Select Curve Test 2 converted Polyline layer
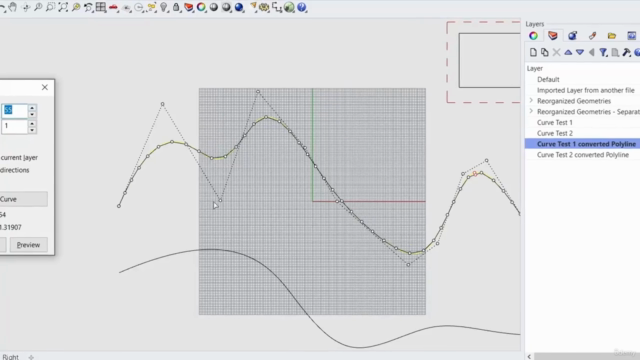640x360 pixels. [x=582, y=155]
